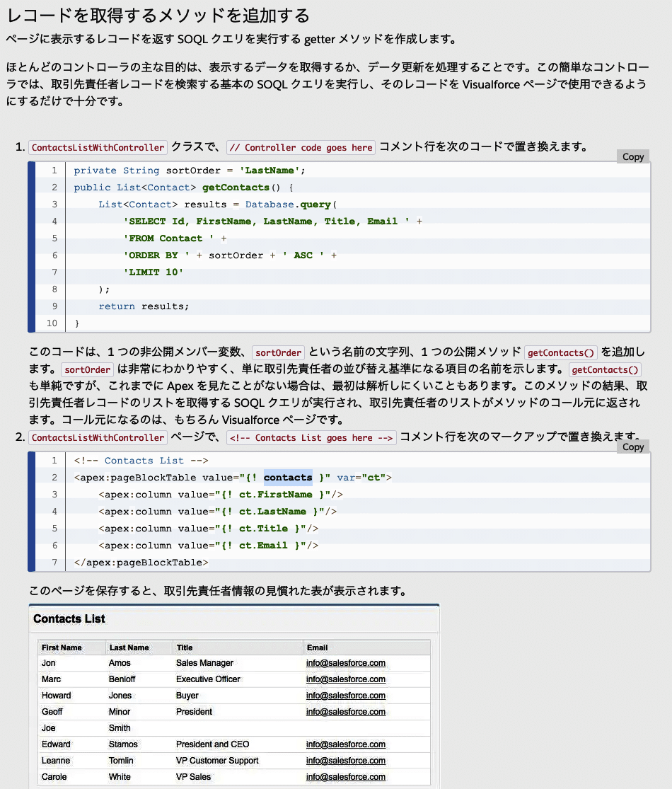This screenshot has height=789, width=672.
Task: Click the highlighted word contacts in markup
Action: pos(288,478)
